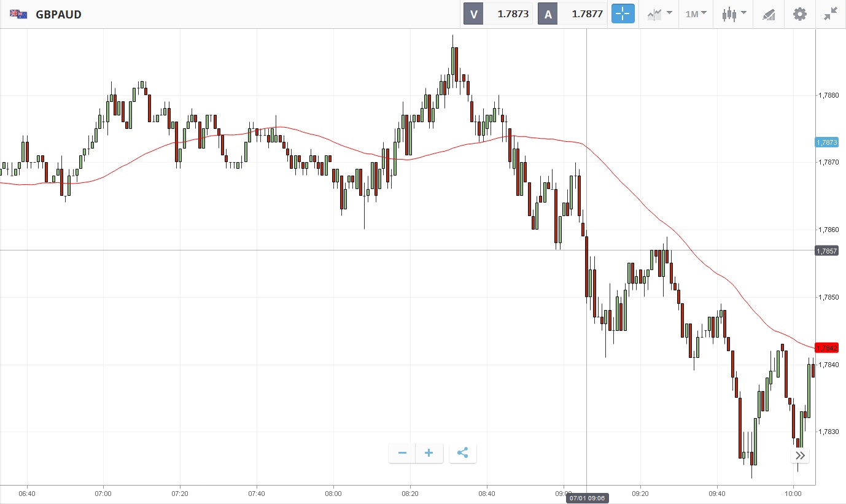Viewport: 846px width, 504px height.
Task: Open chart settings gear
Action: 799,14
